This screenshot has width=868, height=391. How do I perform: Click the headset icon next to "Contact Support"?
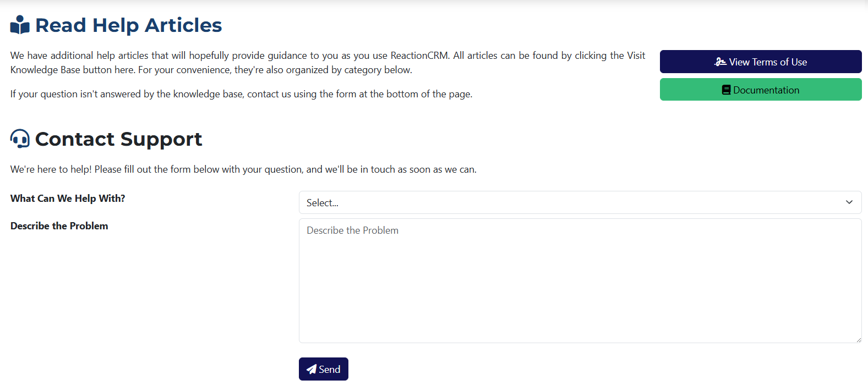[x=20, y=139]
